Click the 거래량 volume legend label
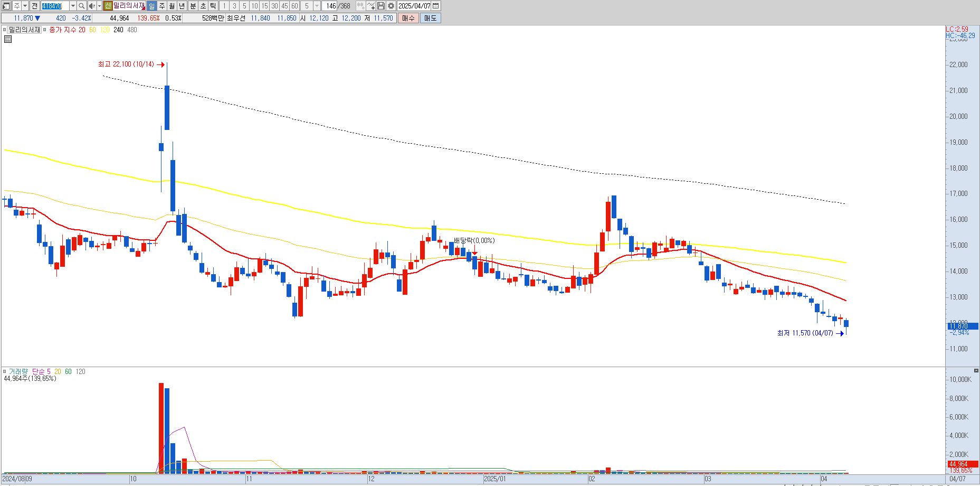The height and width of the screenshot is (486, 980). click(18, 372)
